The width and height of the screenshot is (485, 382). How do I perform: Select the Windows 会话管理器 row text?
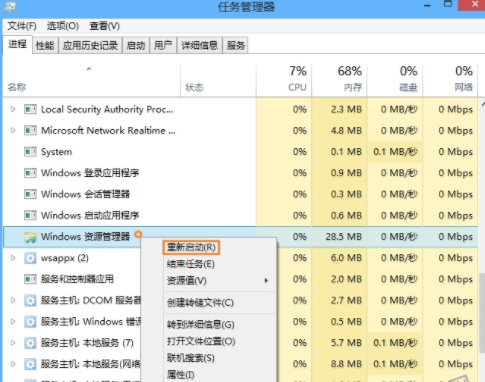tap(85, 194)
